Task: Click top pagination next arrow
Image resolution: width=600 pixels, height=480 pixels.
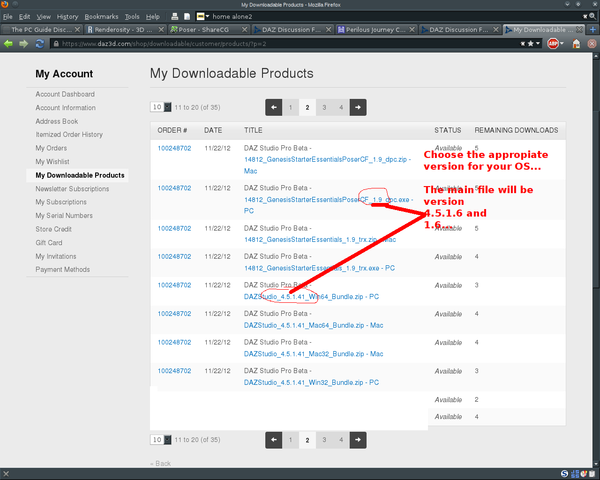Action: click(358, 107)
